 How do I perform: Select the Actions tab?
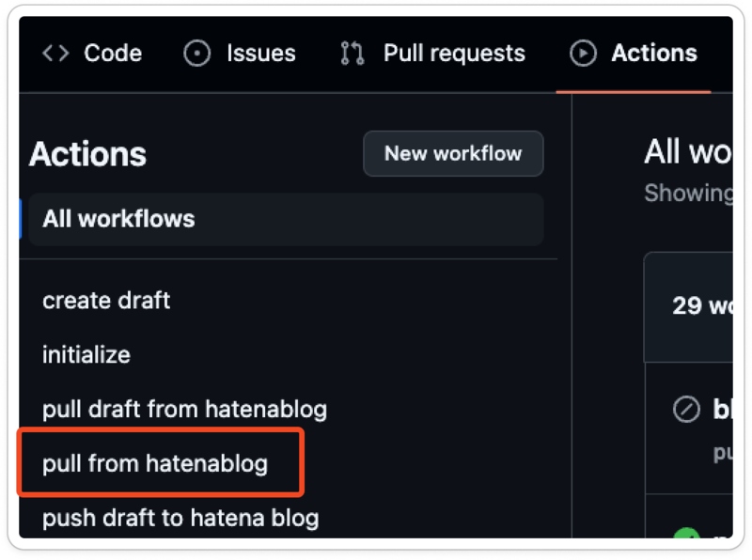coord(633,54)
